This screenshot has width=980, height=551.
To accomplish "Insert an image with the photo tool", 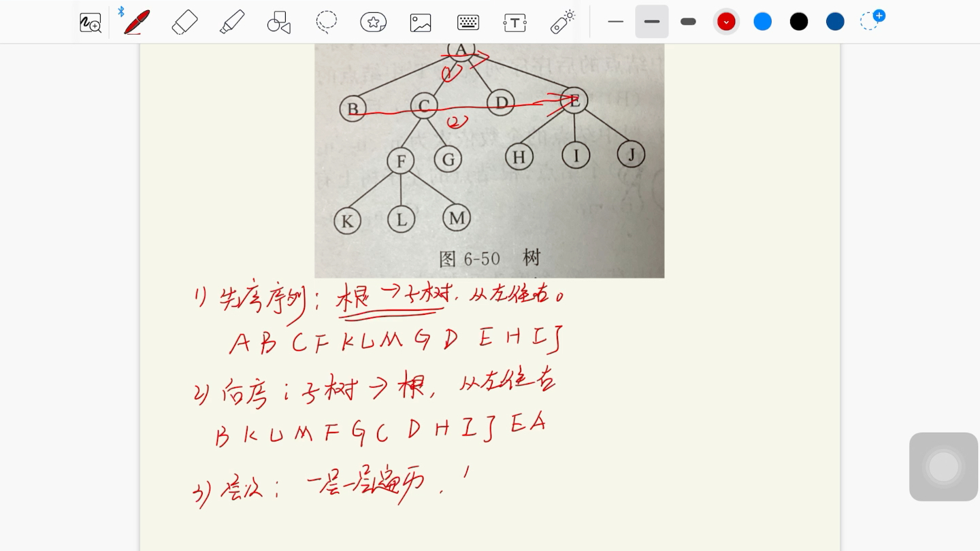I will coord(420,21).
